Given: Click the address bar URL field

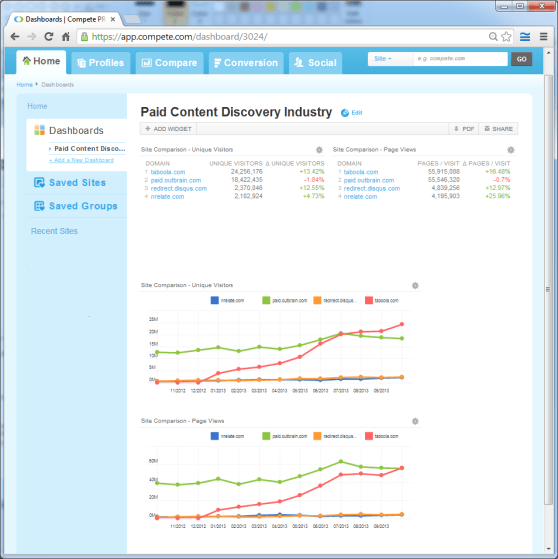Looking at the screenshot, I should click(283, 37).
